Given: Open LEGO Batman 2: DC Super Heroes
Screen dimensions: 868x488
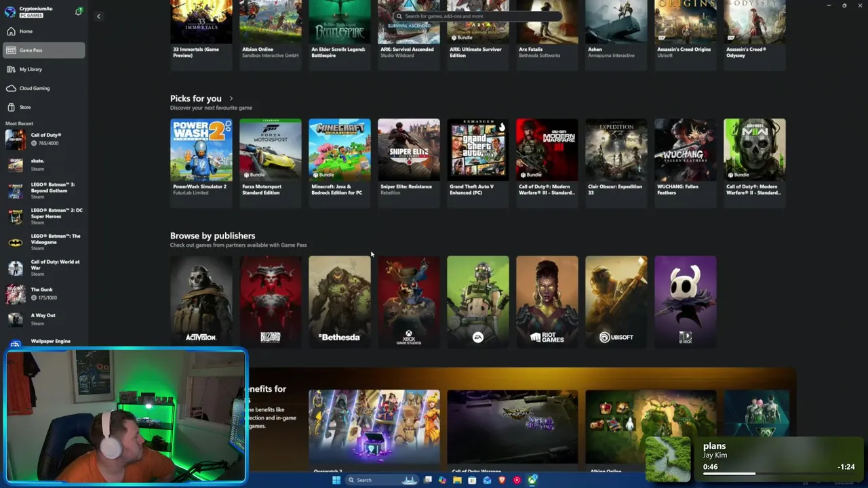Looking at the screenshot, I should [44, 216].
